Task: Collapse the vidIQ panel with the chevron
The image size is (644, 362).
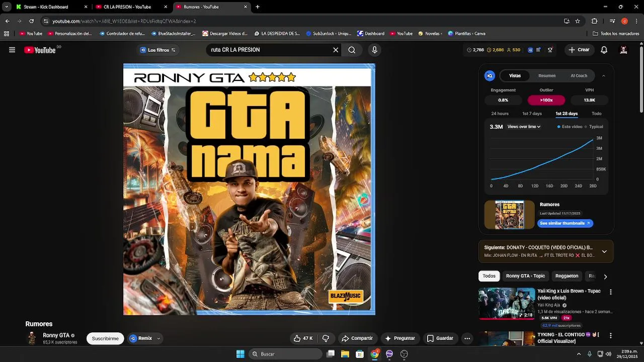Action: coord(604,75)
